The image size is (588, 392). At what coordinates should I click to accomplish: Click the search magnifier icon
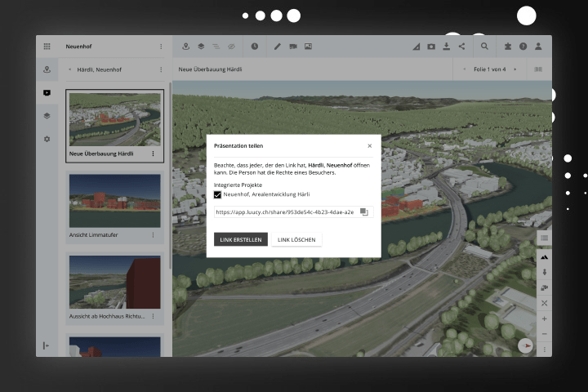pos(484,47)
